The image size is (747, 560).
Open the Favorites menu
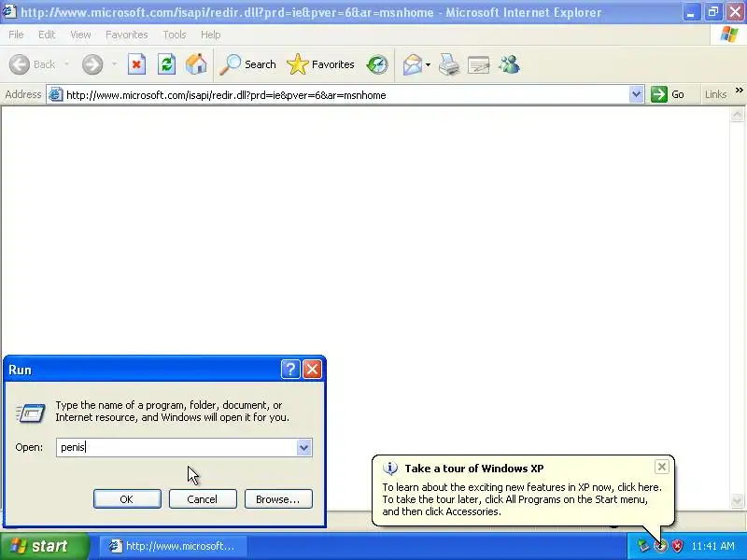click(127, 35)
